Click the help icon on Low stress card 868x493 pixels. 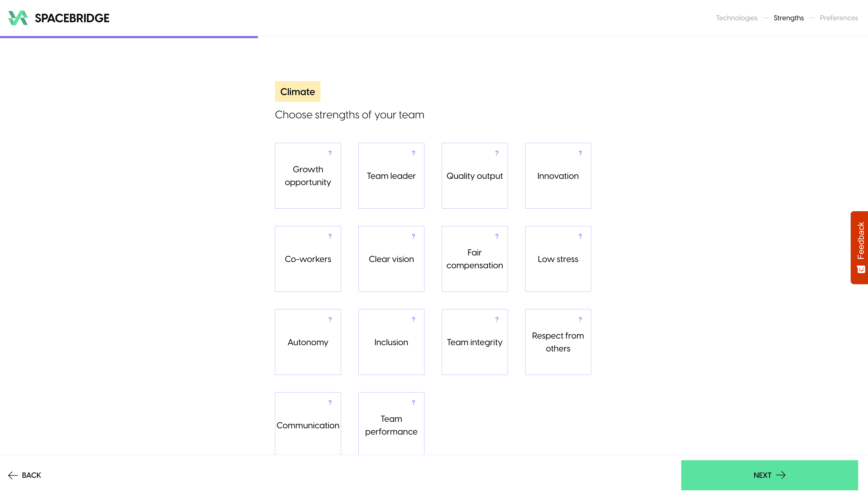(x=580, y=236)
